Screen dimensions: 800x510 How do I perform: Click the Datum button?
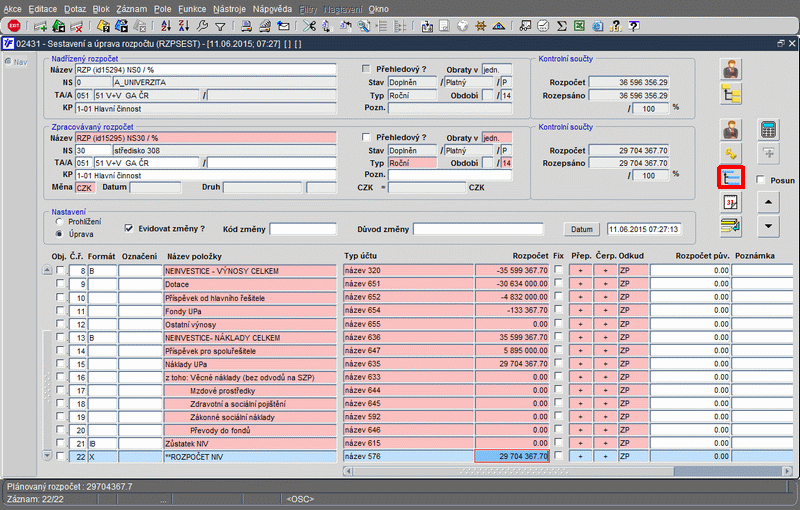click(x=582, y=229)
